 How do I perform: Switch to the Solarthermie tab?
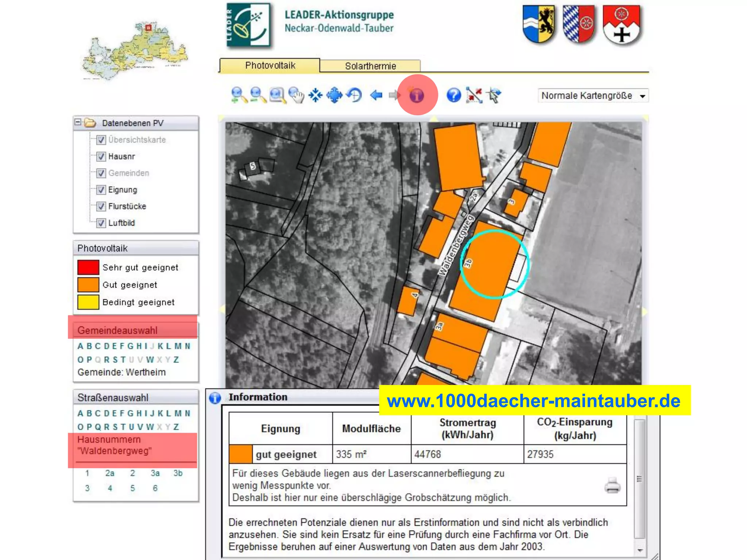point(370,66)
